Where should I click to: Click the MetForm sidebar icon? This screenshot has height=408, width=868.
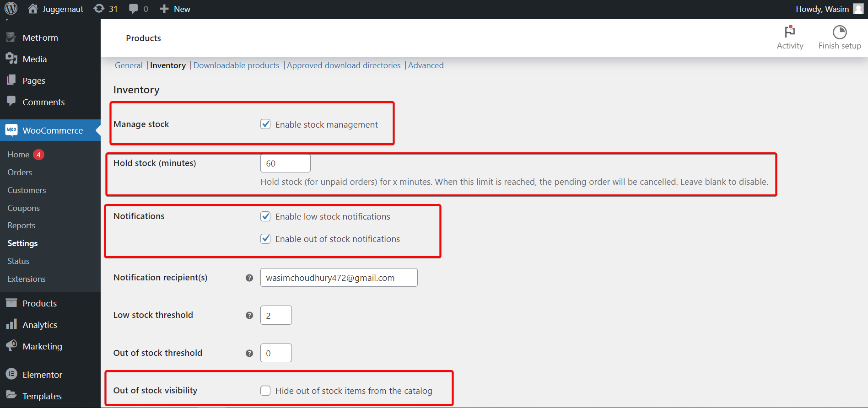click(11, 38)
